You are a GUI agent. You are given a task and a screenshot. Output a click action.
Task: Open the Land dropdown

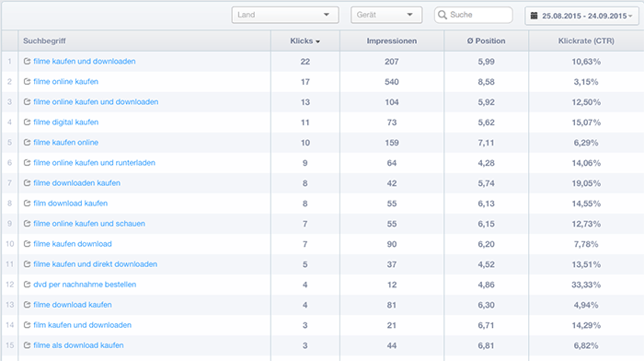[285, 15]
